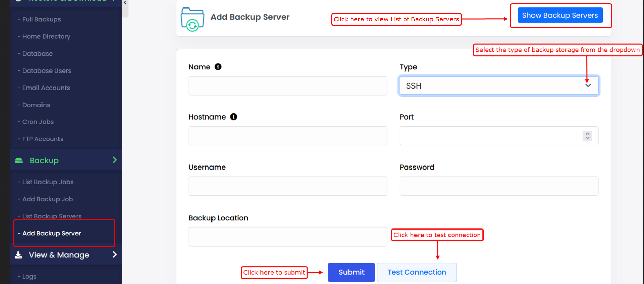Click the Test Connection button
The width and height of the screenshot is (644, 284).
(417, 272)
